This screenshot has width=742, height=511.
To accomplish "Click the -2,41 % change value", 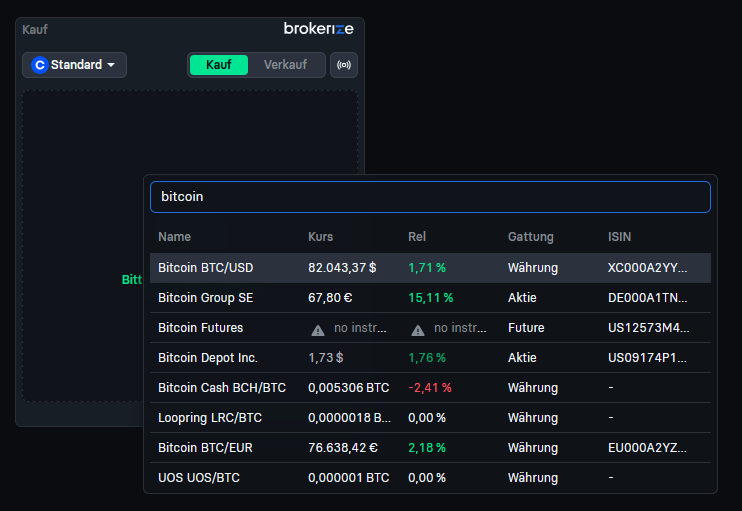I will coord(430,388).
